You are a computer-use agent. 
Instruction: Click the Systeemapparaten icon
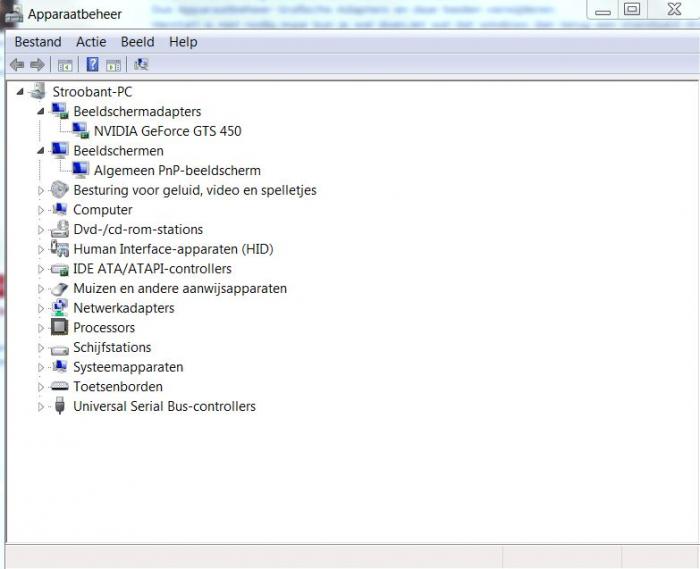point(59,366)
